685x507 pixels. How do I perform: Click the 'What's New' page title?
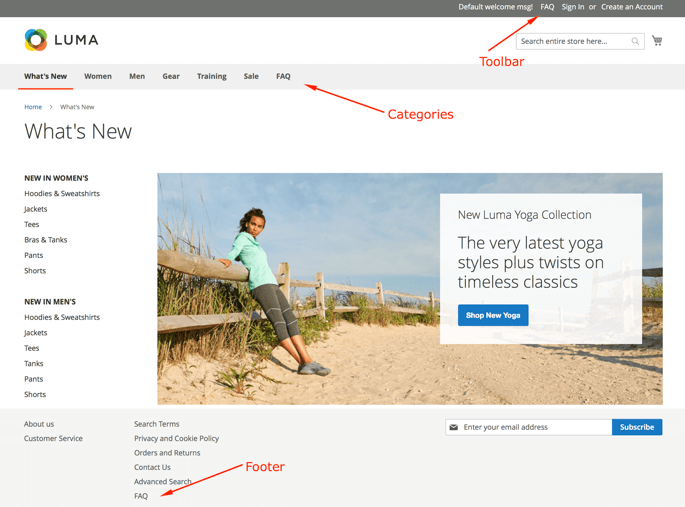[78, 131]
